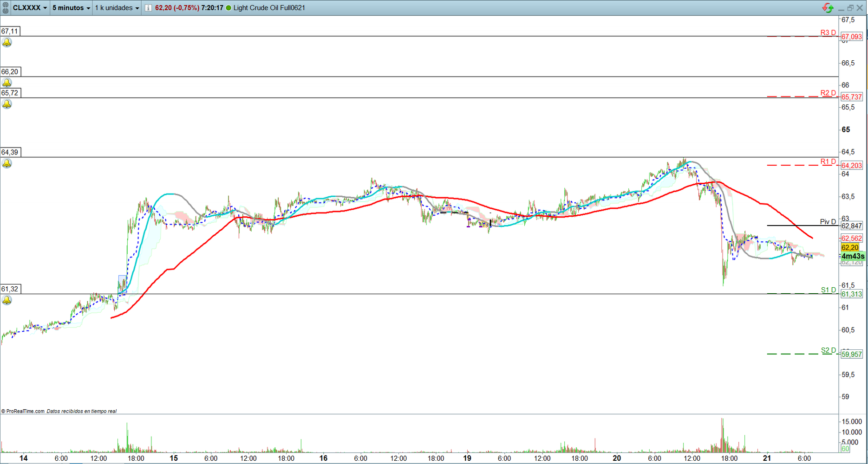Click the red-green trading arrows icon

point(828,8)
